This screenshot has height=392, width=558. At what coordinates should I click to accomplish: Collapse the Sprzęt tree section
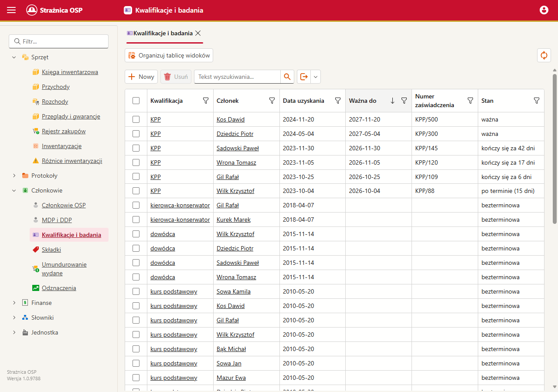pos(14,57)
